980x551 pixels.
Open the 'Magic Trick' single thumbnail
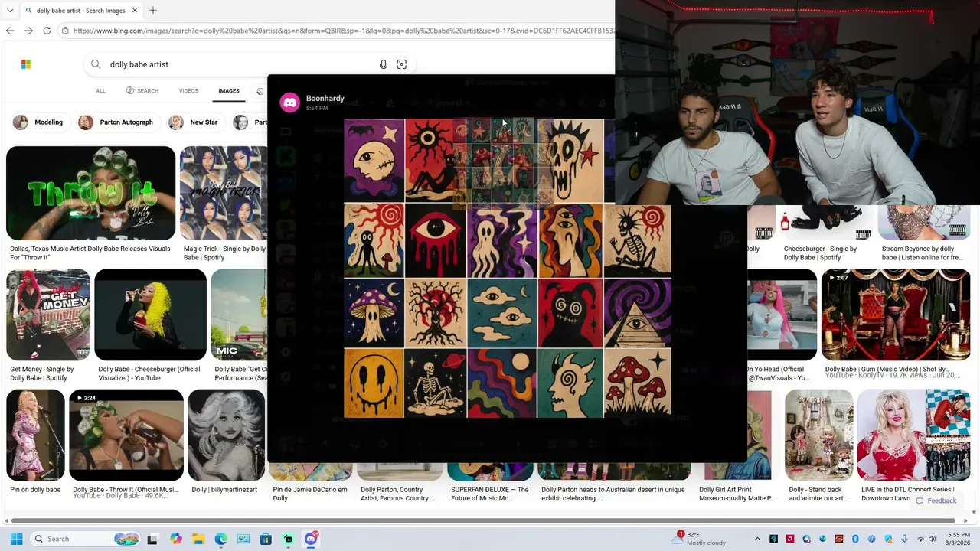224,193
